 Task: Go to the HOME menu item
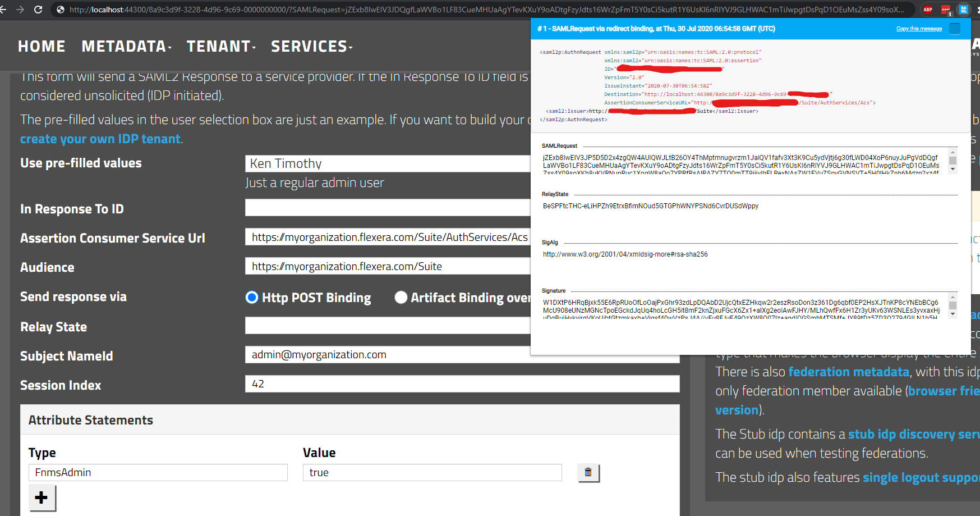[x=42, y=46]
